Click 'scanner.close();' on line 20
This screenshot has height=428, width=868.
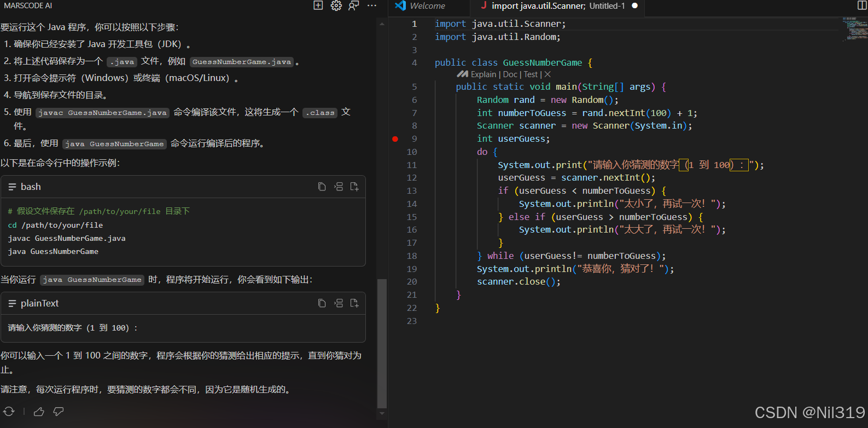pos(519,282)
